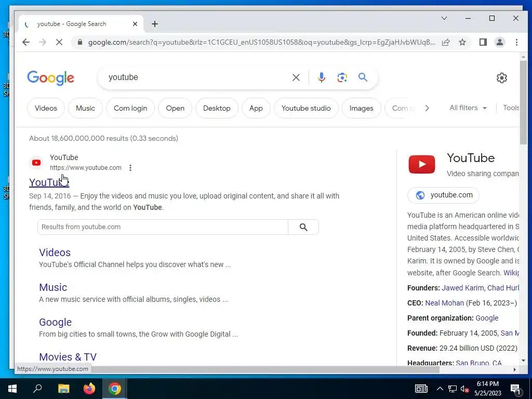
Task: Open the Videos sitelink
Action: point(55,252)
